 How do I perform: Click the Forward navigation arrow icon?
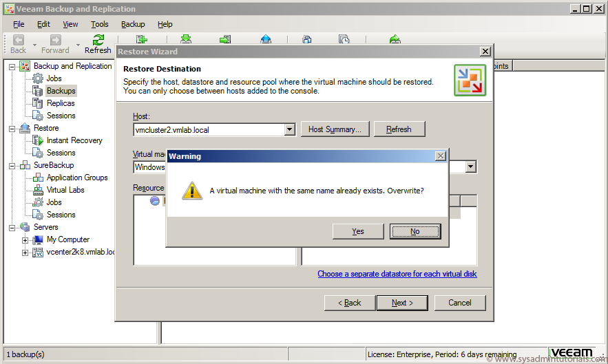point(56,40)
